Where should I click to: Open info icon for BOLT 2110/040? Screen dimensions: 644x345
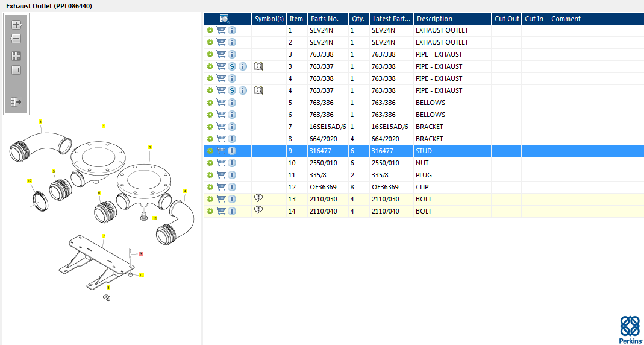pos(232,211)
